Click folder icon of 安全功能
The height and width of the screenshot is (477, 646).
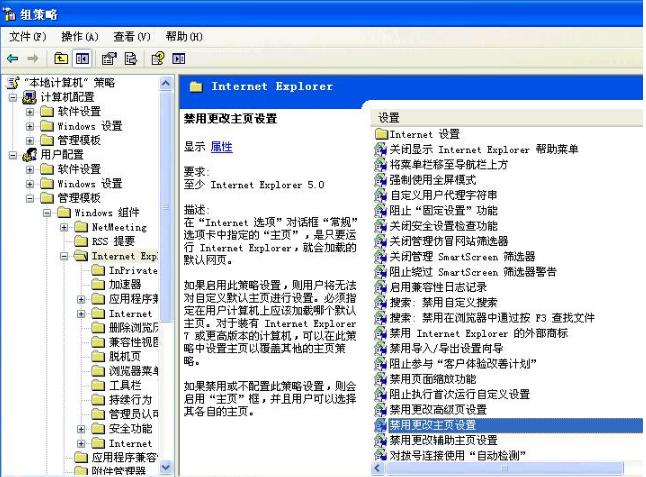pos(98,428)
